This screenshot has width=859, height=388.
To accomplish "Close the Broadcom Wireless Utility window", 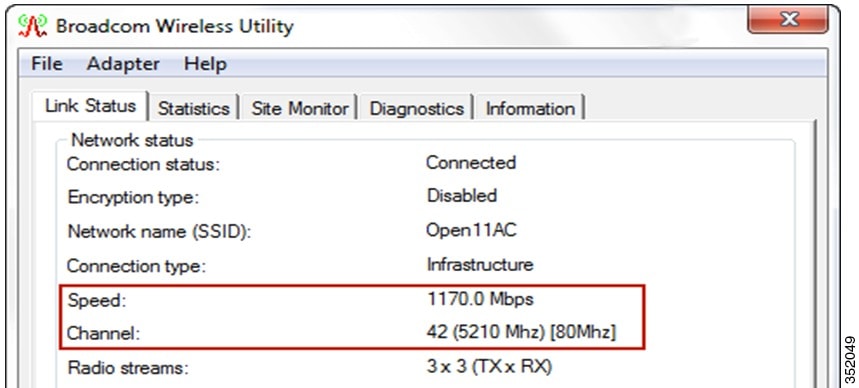I will (x=788, y=20).
